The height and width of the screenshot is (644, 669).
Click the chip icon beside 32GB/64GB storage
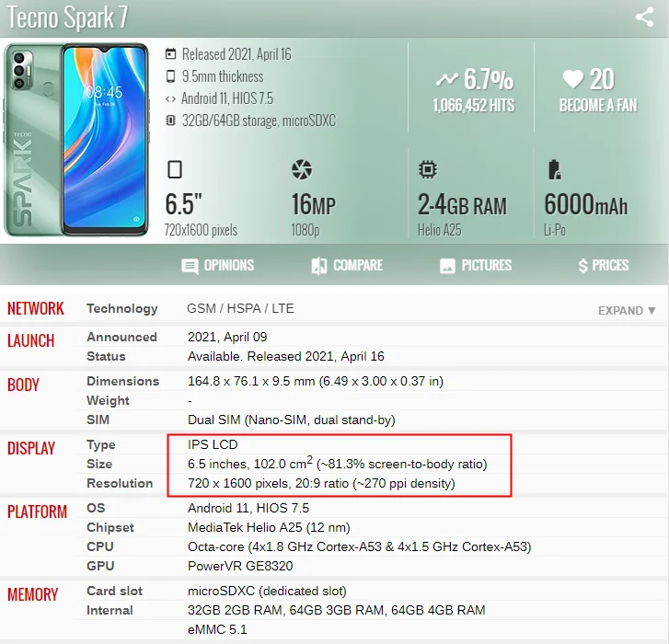point(170,121)
